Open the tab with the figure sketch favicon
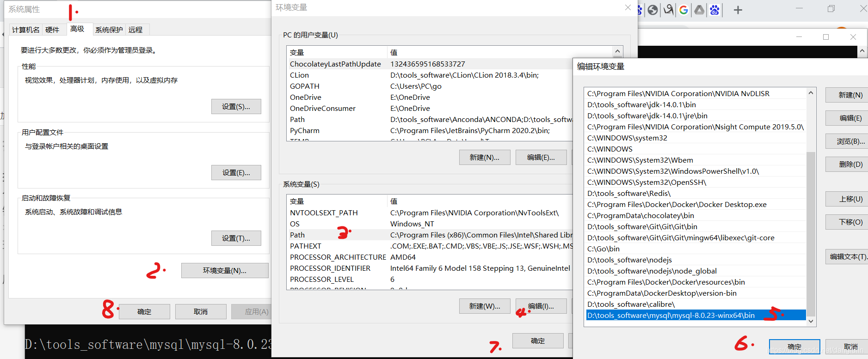Viewport: 868px width, 359px height. coord(668,10)
